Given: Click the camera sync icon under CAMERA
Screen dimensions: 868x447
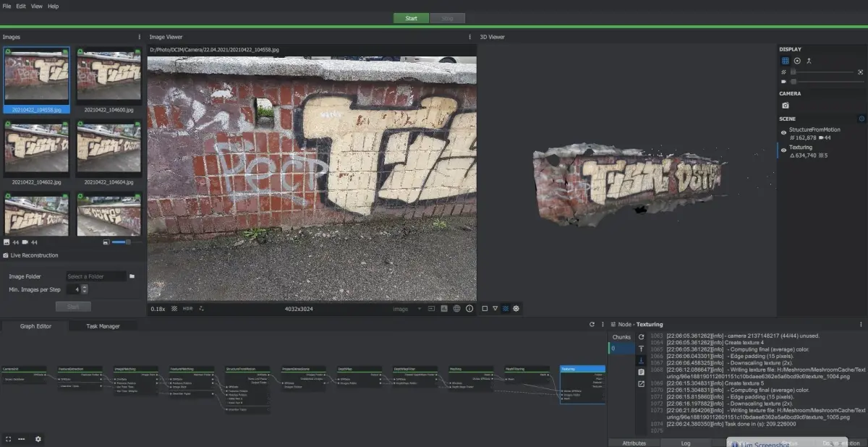Looking at the screenshot, I should [x=786, y=106].
